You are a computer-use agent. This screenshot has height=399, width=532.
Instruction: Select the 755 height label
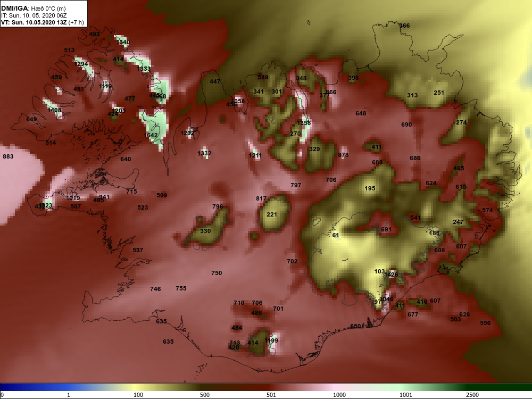pyautogui.click(x=181, y=288)
